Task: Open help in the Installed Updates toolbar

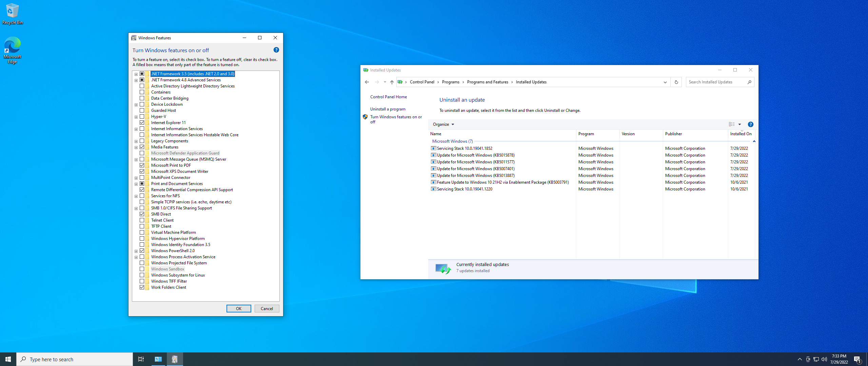Action: pos(750,124)
